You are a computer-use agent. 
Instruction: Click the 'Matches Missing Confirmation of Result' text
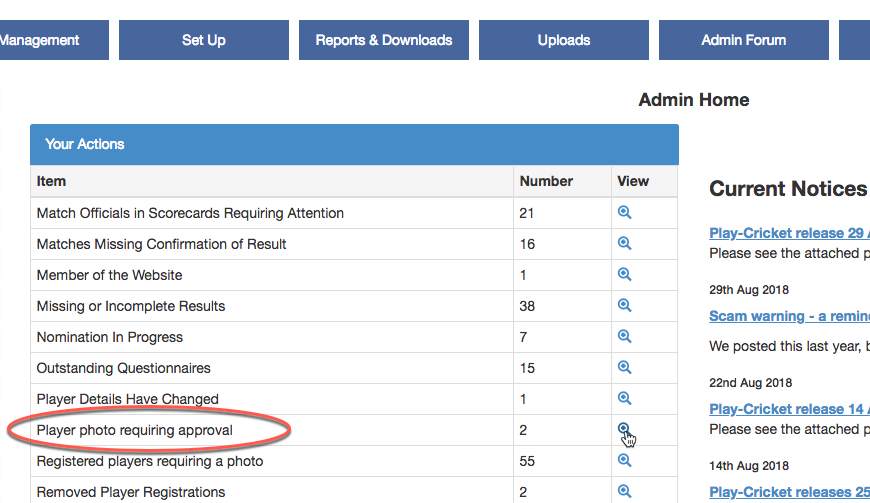(x=161, y=244)
